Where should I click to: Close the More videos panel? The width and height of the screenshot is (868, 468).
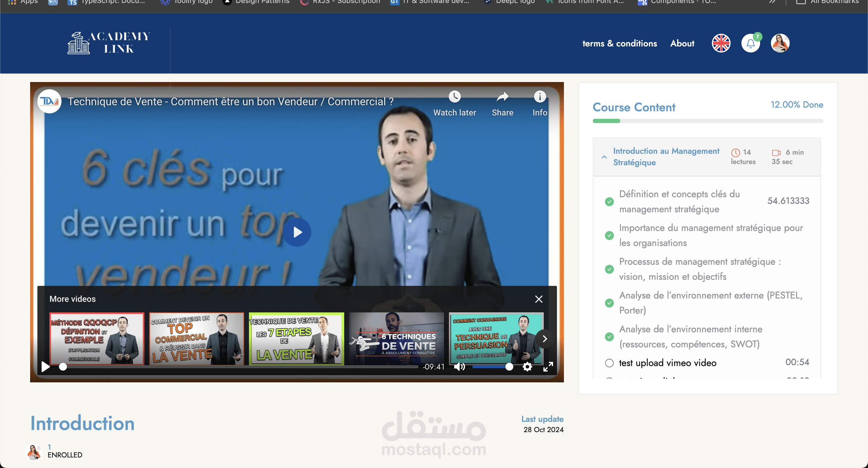point(539,299)
